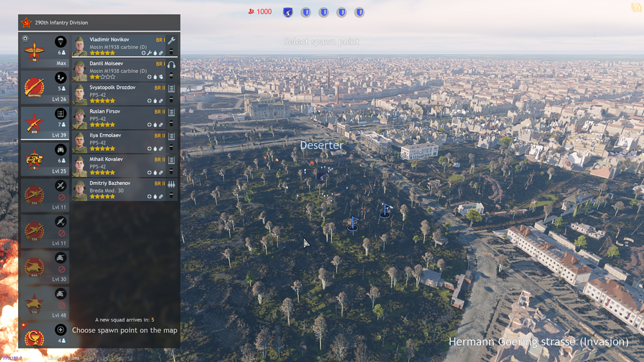
Task: Select the first Lvl 11 aircraft squad
Action: [44, 195]
